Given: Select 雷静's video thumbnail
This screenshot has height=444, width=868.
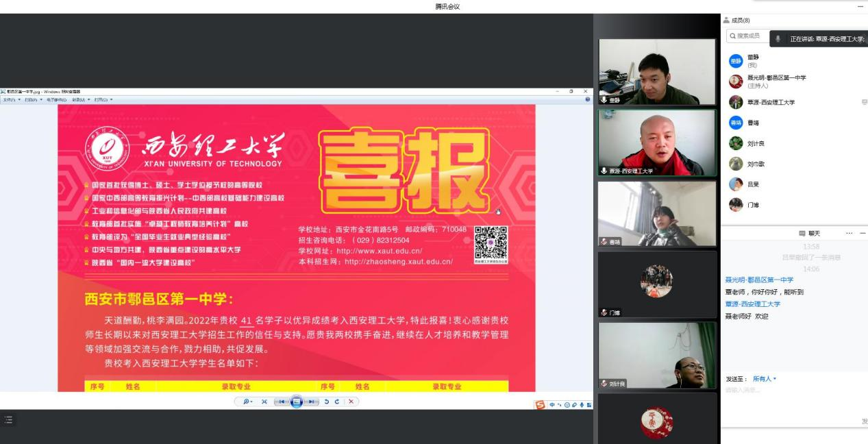Looking at the screenshot, I should click(x=657, y=71).
